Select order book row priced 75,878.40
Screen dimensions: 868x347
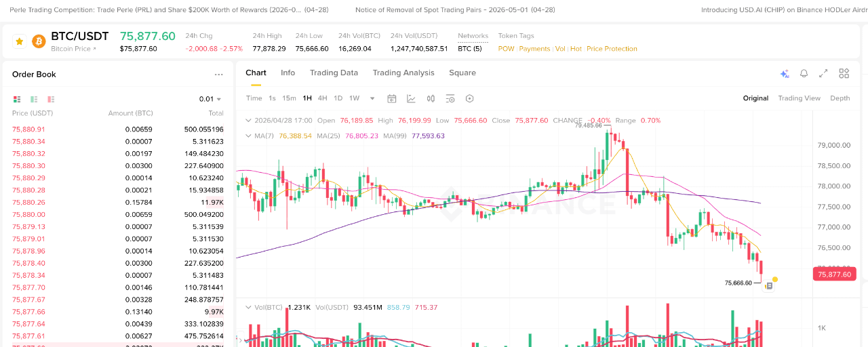click(x=118, y=264)
